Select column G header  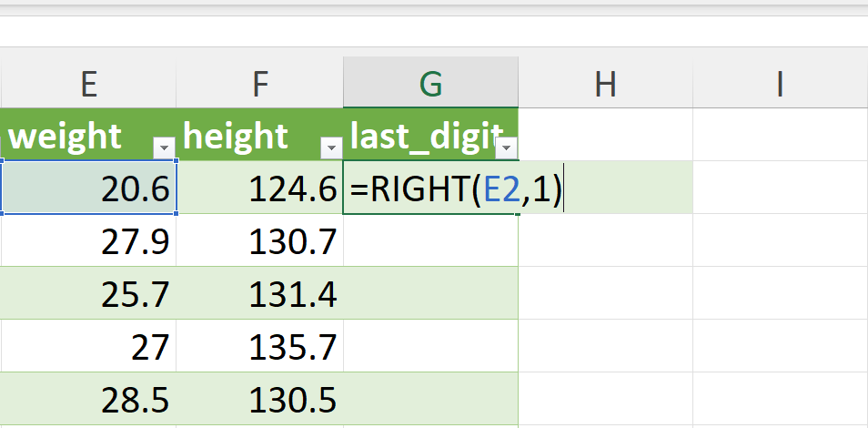tap(430, 85)
